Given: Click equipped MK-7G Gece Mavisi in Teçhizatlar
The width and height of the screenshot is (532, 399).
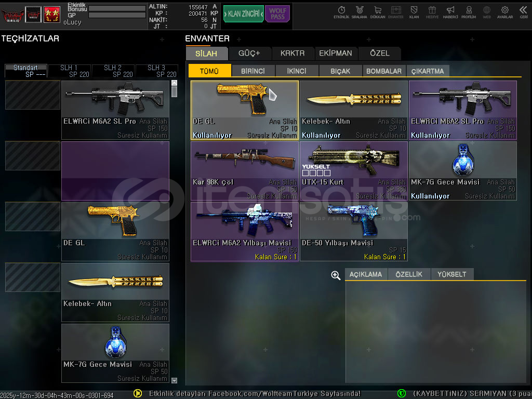Looking at the screenshot, I should pos(115,353).
